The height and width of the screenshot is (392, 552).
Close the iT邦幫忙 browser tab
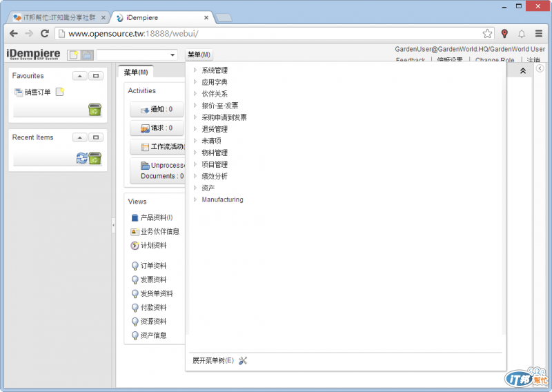tap(103, 17)
